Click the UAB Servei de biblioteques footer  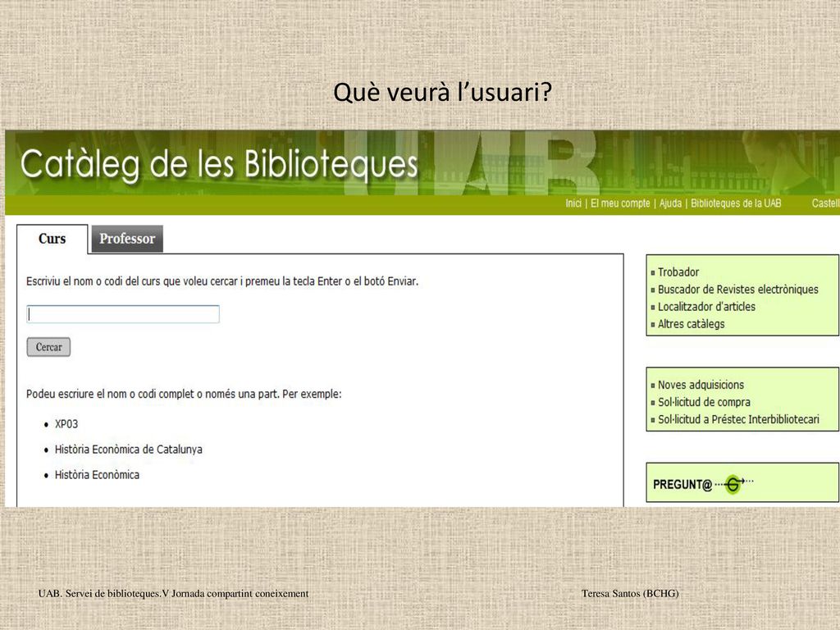click(x=174, y=594)
